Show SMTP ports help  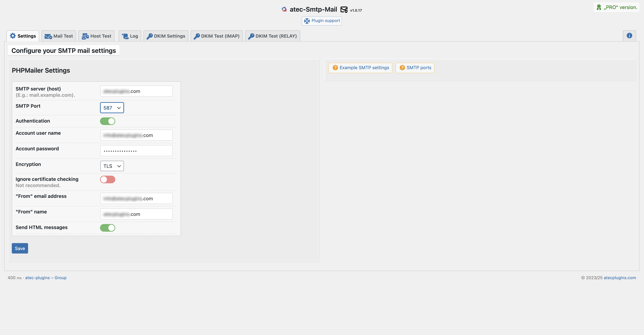pos(415,68)
